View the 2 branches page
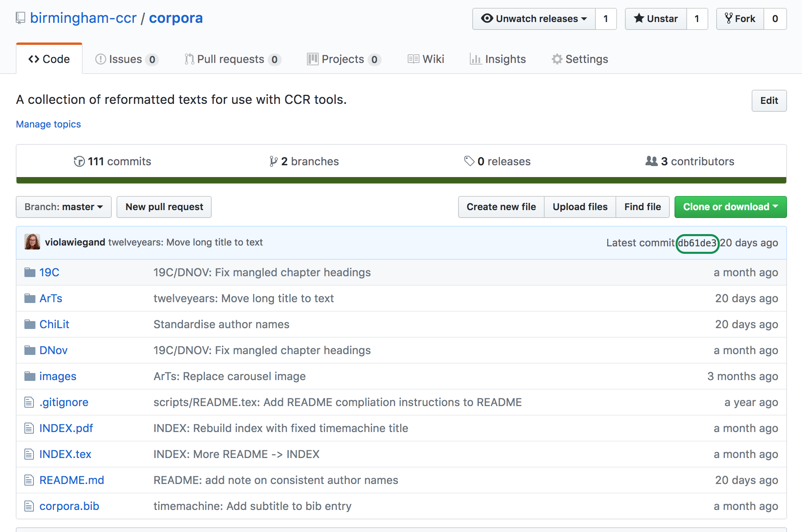The image size is (802, 532). 304,161
